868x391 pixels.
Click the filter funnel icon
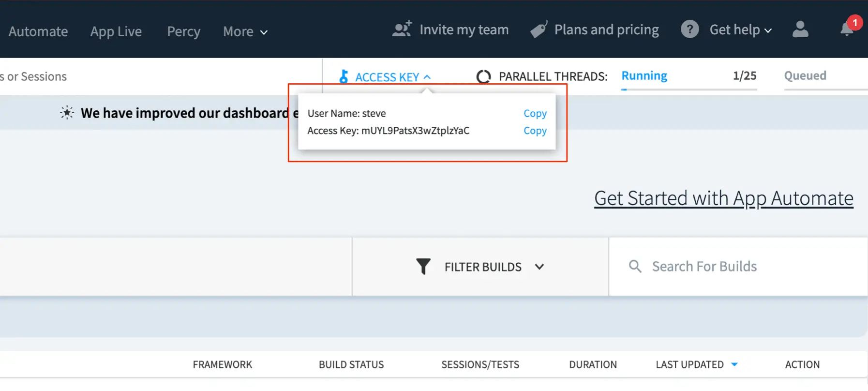(423, 267)
